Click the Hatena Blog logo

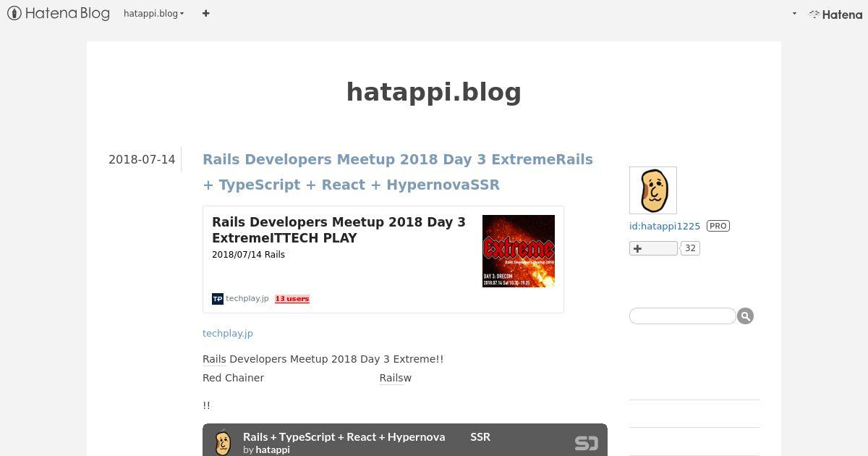(x=59, y=13)
